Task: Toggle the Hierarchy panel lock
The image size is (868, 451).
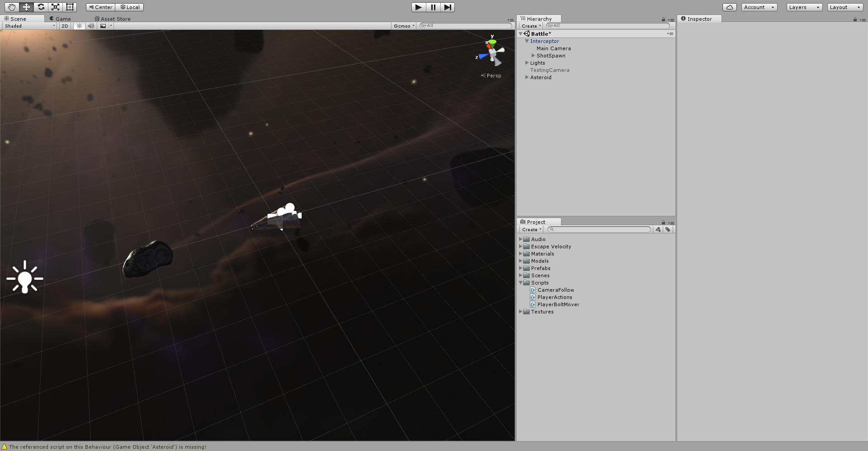Action: (x=663, y=19)
